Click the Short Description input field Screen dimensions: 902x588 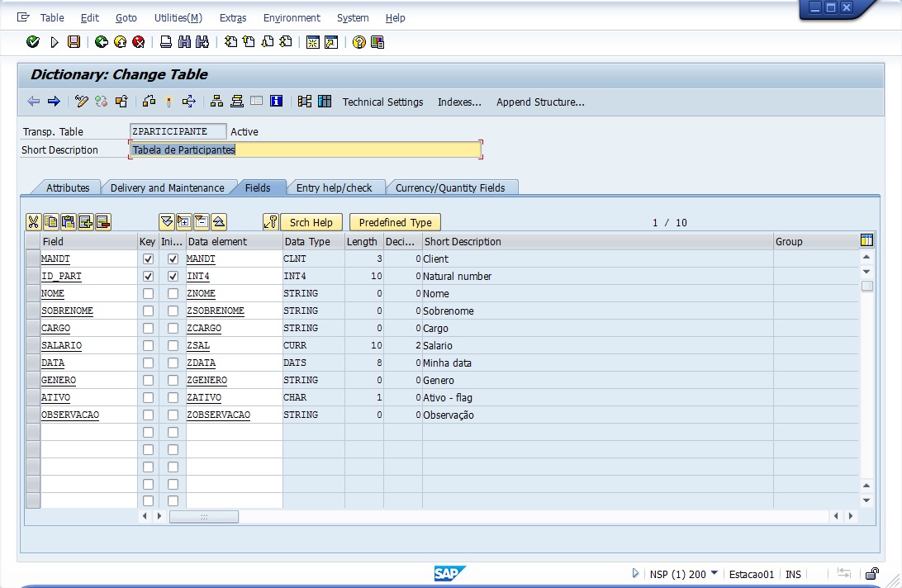[306, 149]
